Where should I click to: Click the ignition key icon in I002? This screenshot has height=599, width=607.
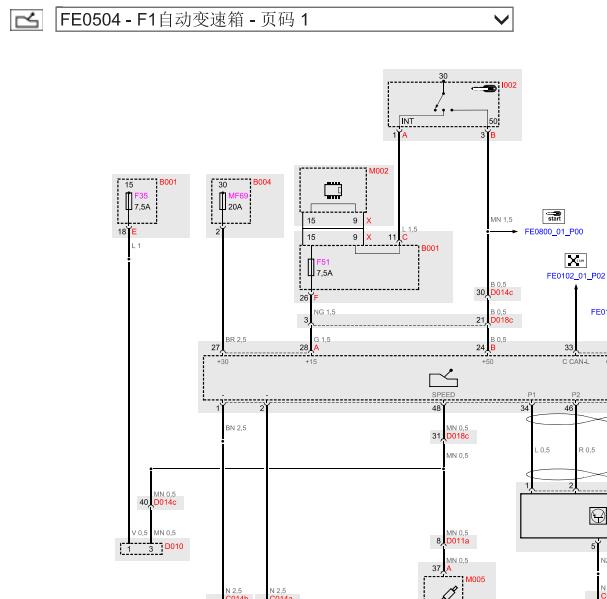[x=484, y=89]
